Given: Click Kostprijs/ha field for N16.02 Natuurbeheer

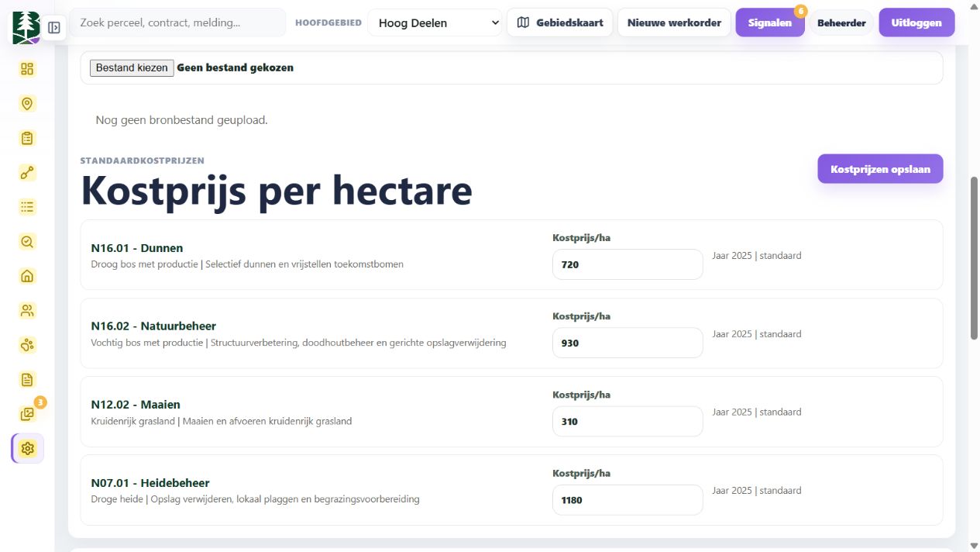Looking at the screenshot, I should 628,343.
